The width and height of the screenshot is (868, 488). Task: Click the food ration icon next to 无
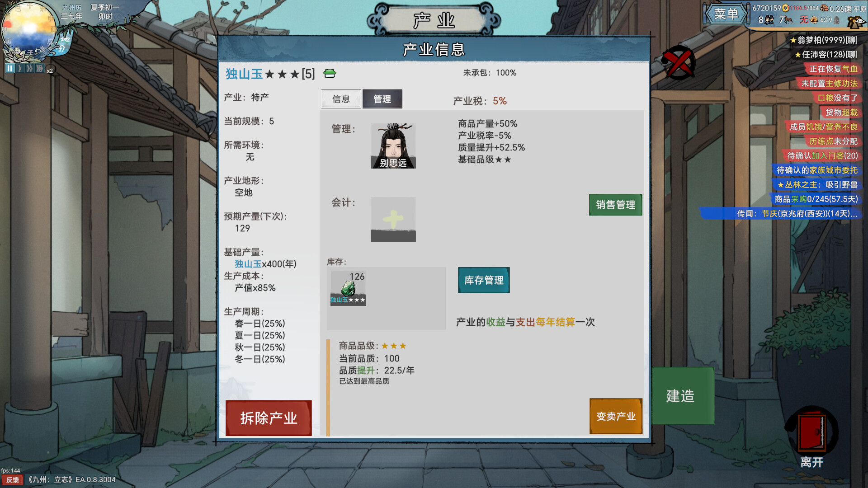(814, 20)
